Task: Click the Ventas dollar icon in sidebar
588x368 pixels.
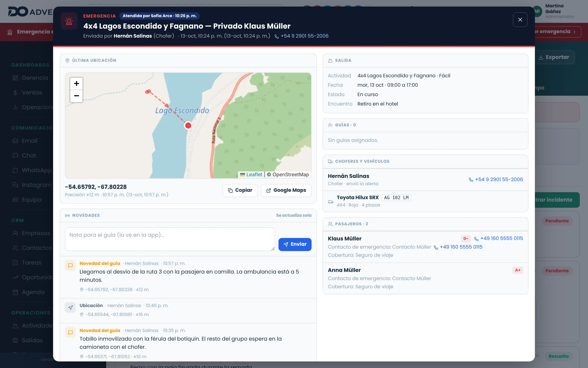Action: click(x=15, y=93)
